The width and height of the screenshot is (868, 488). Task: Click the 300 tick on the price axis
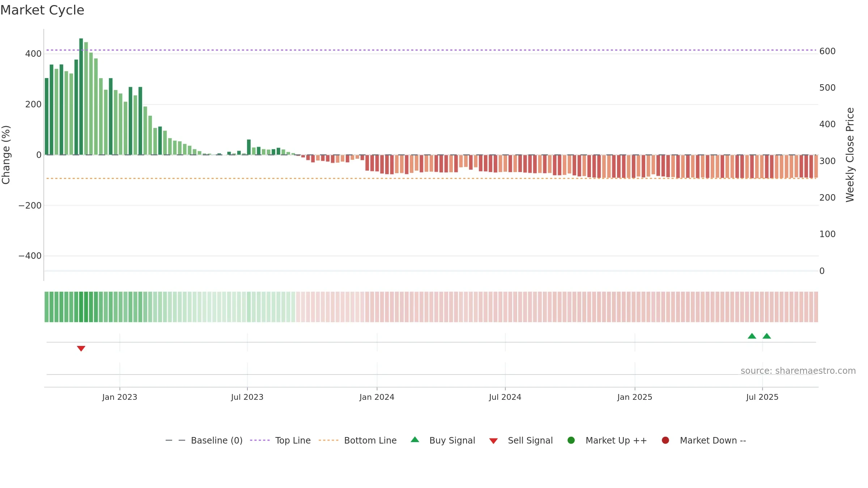[x=827, y=161]
